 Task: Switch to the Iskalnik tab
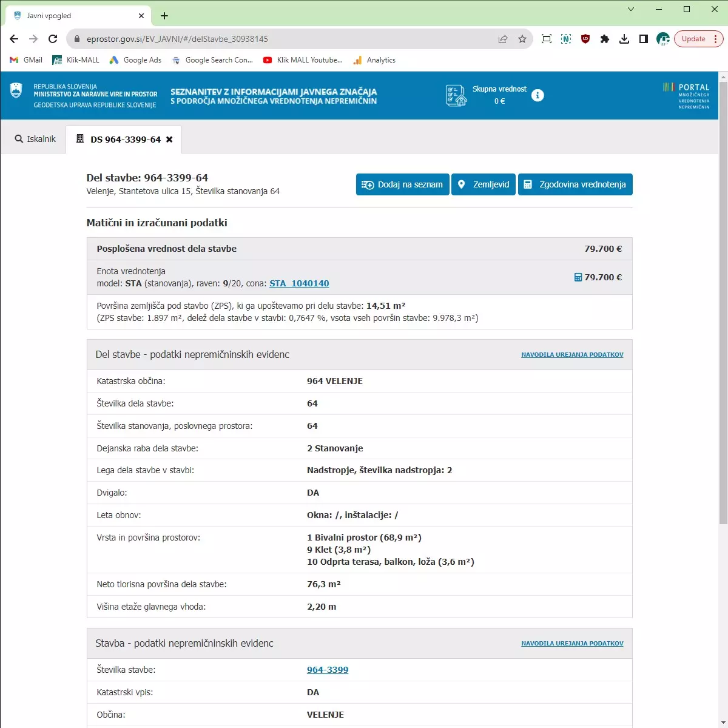click(35, 139)
